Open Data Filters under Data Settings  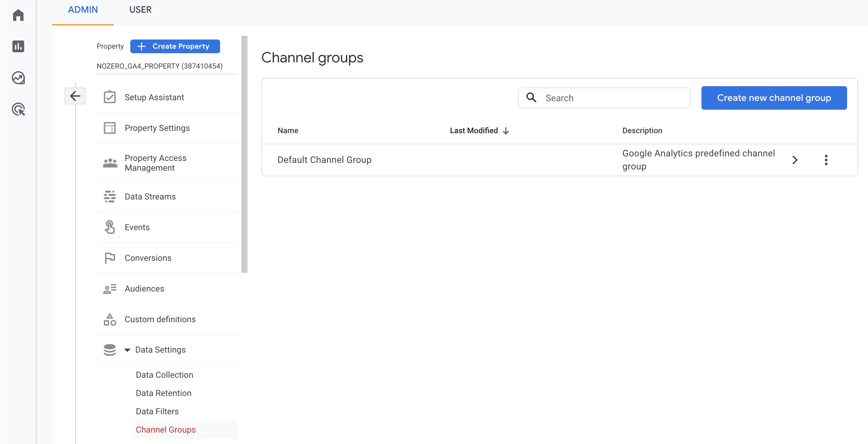click(x=157, y=411)
